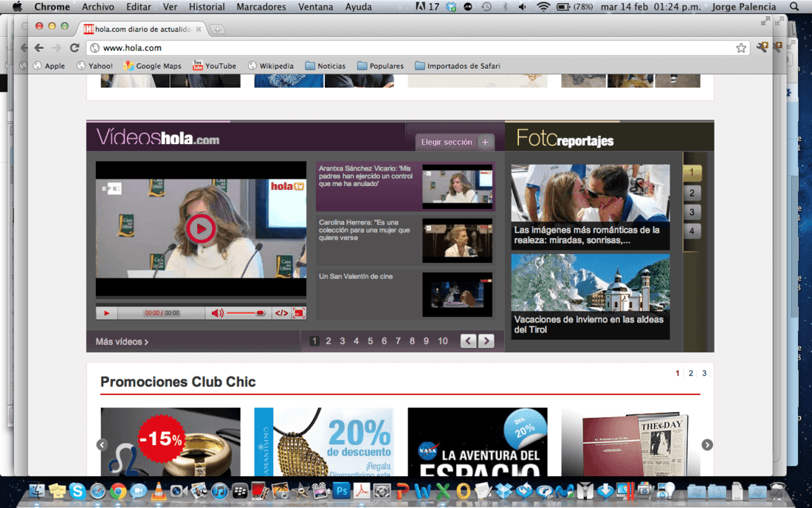Open the Historial menu

tap(207, 7)
